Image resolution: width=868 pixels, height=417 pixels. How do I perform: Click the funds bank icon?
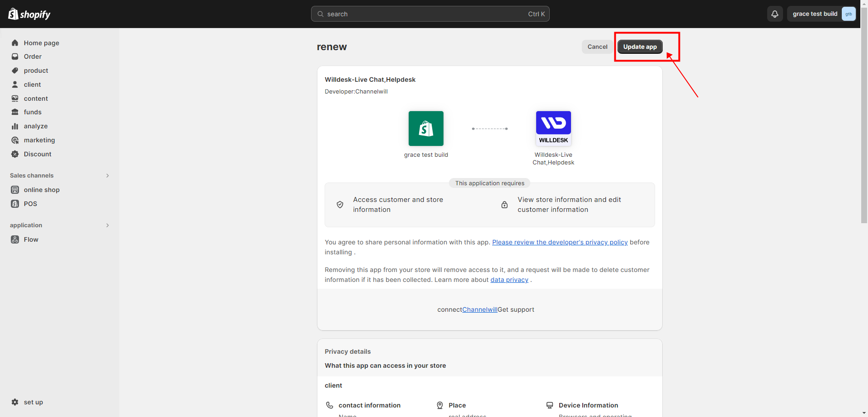pos(15,112)
